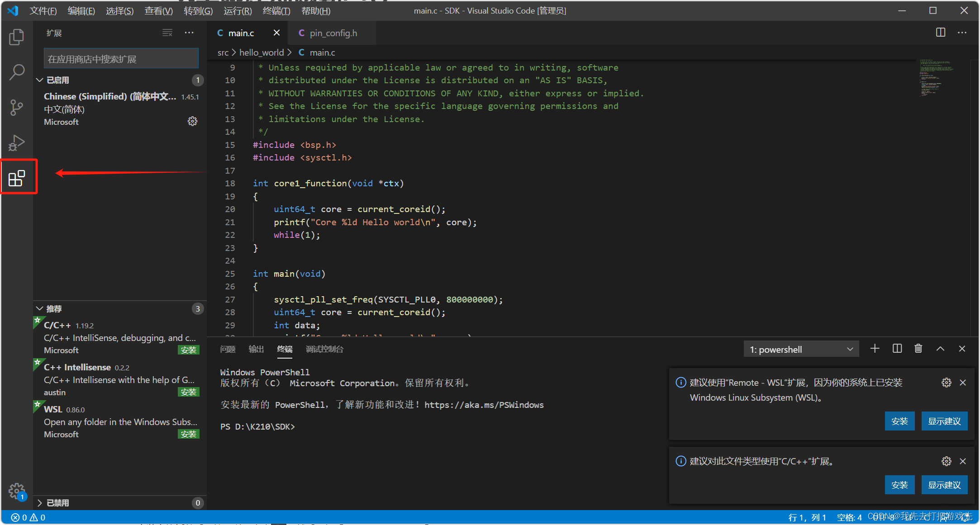980x525 pixels.
Task: Open editor more actions menu
Action: tap(962, 33)
